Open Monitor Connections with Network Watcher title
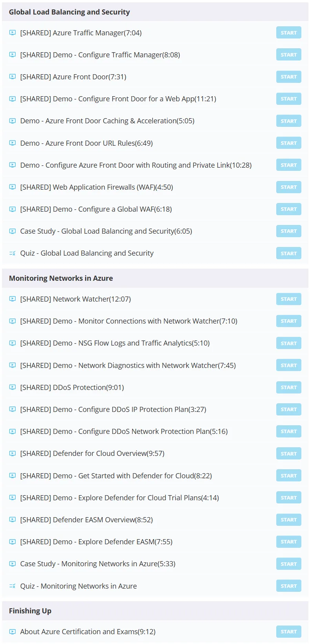The height and width of the screenshot is (644, 310). pos(129,321)
